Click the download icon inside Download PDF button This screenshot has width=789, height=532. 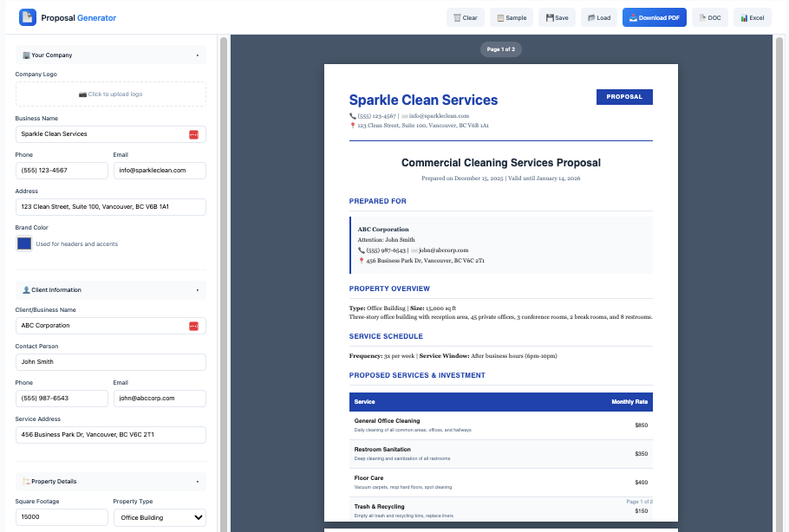tap(634, 16)
